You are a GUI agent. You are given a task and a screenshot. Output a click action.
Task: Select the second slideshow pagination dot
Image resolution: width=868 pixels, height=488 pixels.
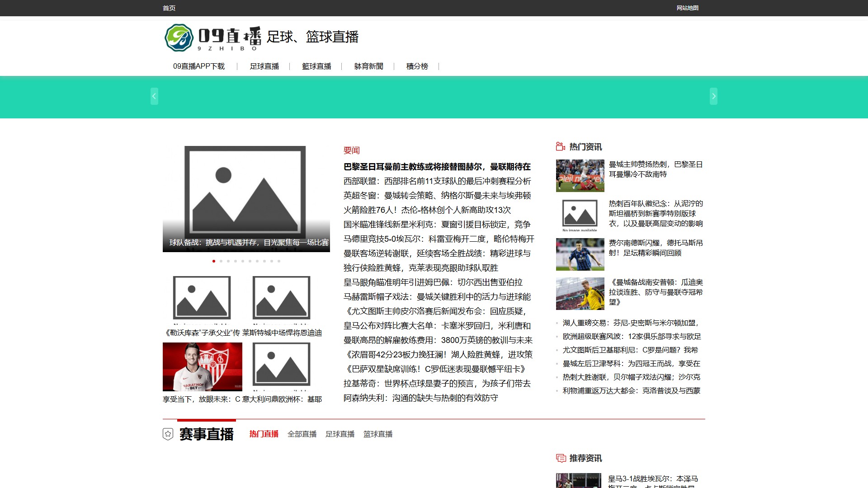(221, 261)
